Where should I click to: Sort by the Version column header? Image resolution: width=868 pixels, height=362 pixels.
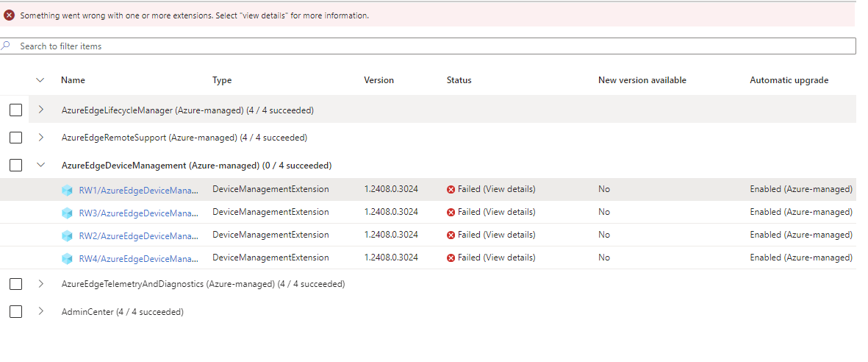[x=379, y=79]
